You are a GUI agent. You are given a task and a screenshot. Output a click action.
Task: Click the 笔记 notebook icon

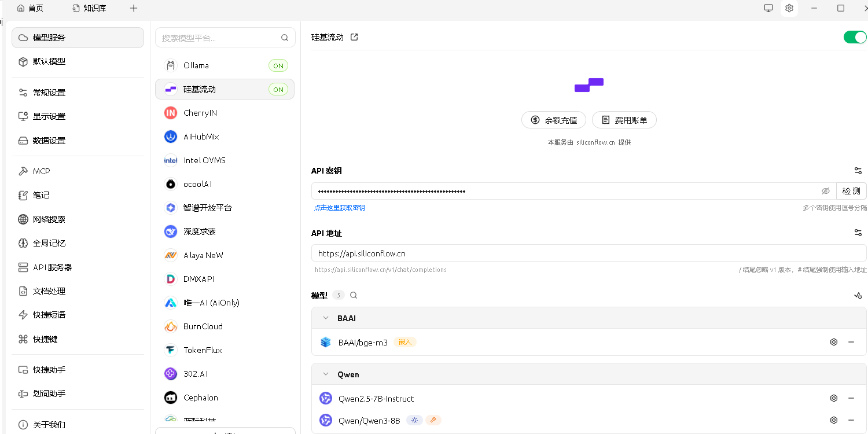pos(23,196)
